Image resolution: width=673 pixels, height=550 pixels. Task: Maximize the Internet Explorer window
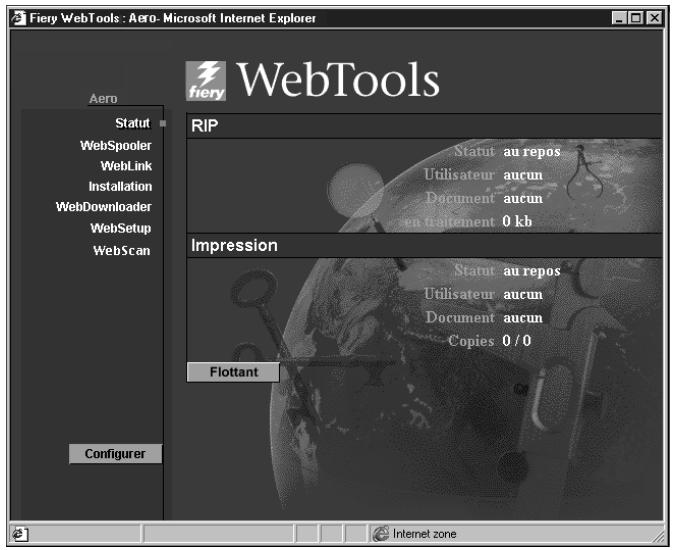(636, 18)
